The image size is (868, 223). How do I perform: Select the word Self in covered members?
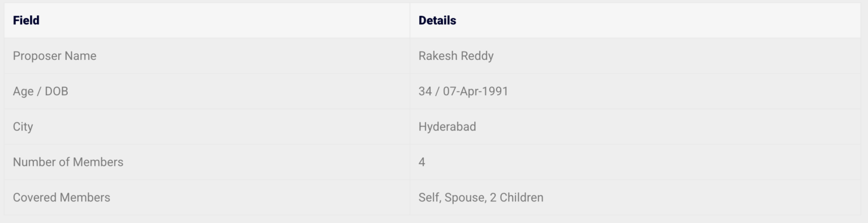429,198
